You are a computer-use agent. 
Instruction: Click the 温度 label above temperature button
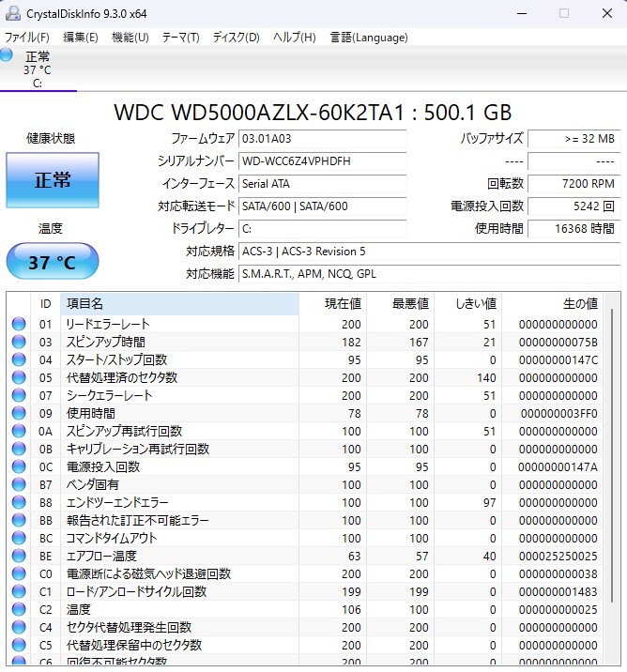51,228
